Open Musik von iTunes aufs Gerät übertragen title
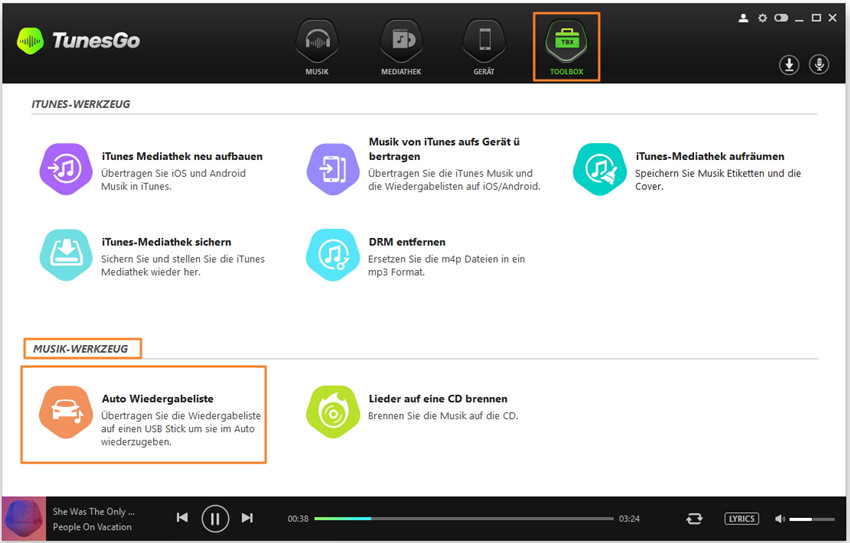This screenshot has height=543, width=850. [x=444, y=149]
